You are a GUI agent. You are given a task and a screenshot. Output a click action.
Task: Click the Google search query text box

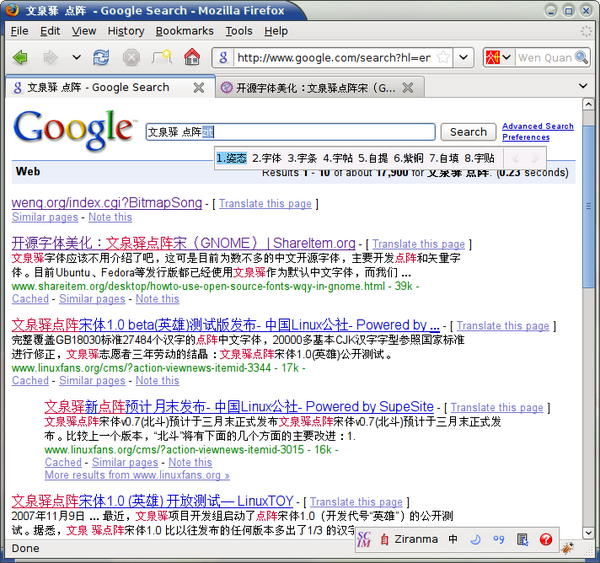(290, 132)
